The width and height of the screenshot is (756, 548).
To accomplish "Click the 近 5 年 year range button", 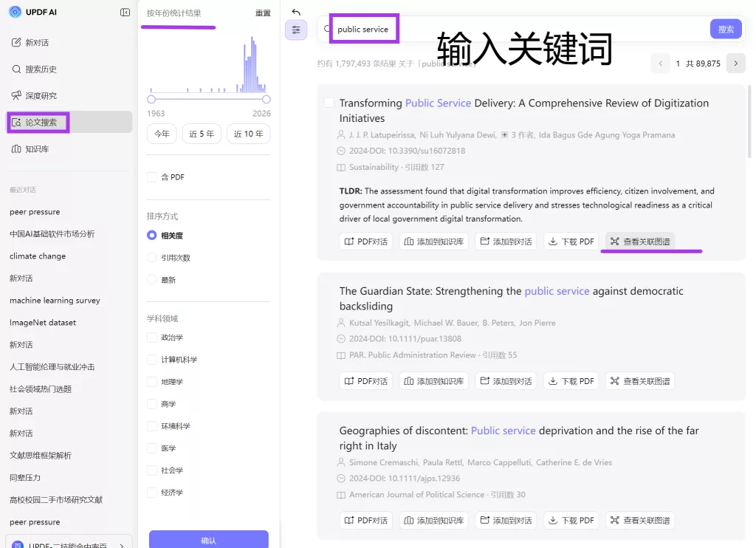I will (x=202, y=134).
